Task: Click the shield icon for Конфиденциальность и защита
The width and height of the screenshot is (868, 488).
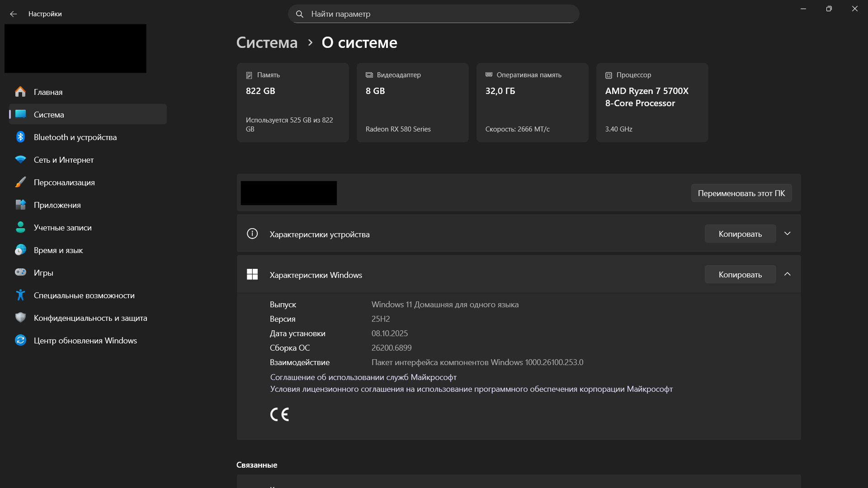Action: [x=20, y=318]
